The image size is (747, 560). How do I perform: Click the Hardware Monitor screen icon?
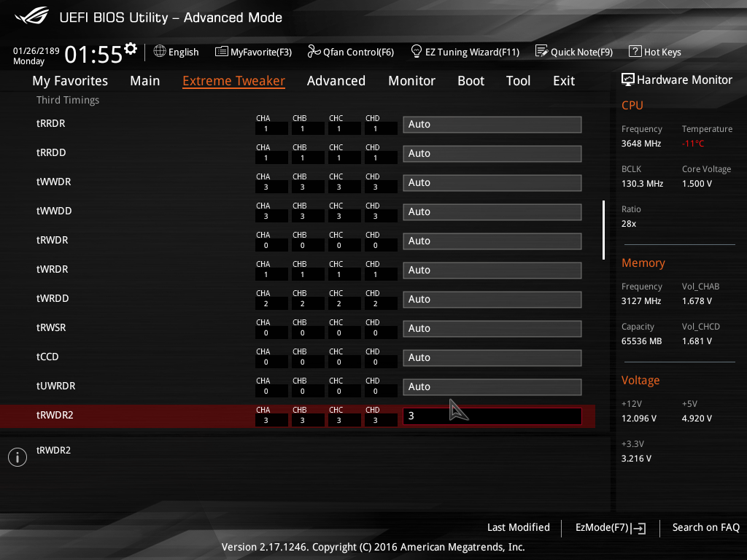point(627,80)
